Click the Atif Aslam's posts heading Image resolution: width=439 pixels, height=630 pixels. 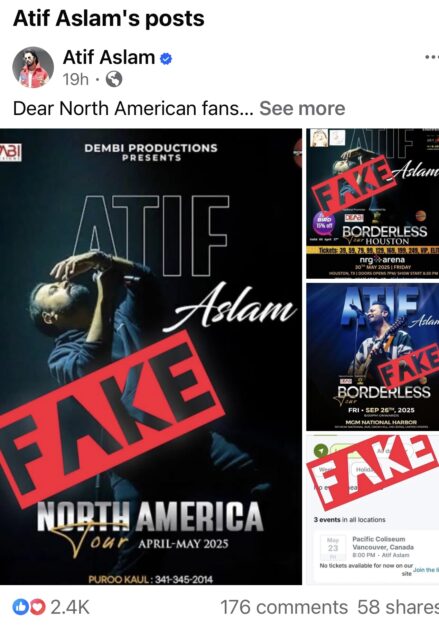(108, 18)
